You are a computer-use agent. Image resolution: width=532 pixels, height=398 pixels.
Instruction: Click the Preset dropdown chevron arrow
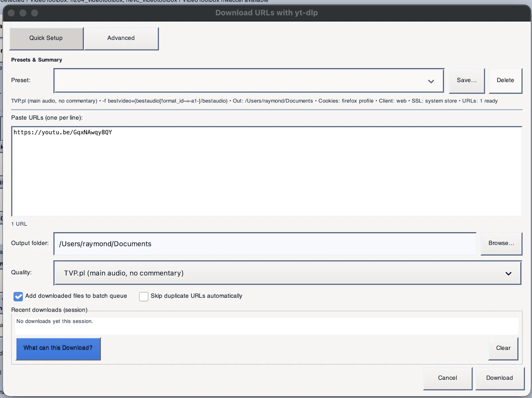(x=431, y=81)
